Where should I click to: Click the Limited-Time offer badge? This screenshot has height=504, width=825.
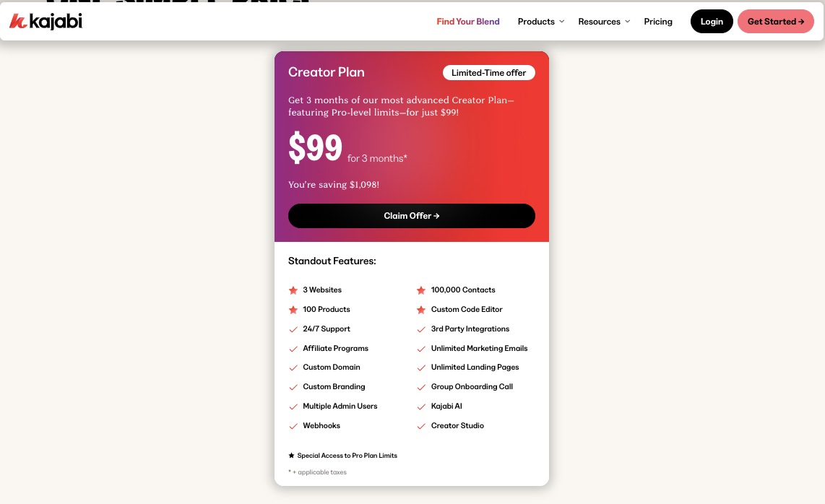coord(489,73)
